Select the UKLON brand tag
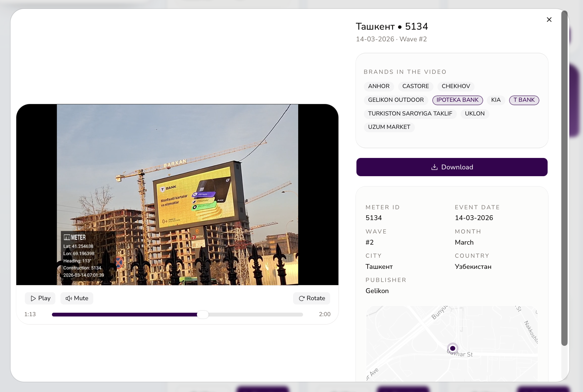The image size is (583, 392). 475,114
